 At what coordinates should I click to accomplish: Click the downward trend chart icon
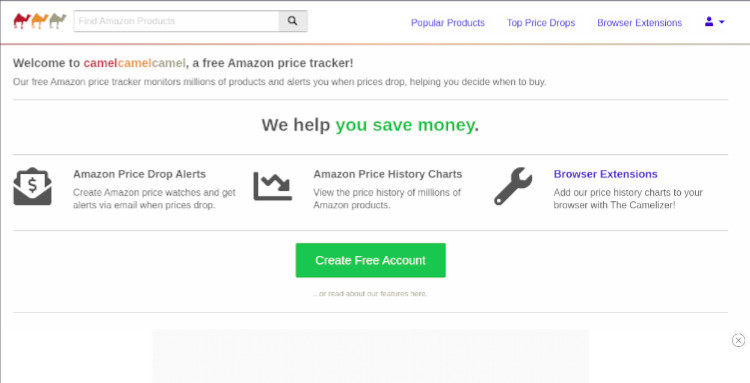(272, 186)
